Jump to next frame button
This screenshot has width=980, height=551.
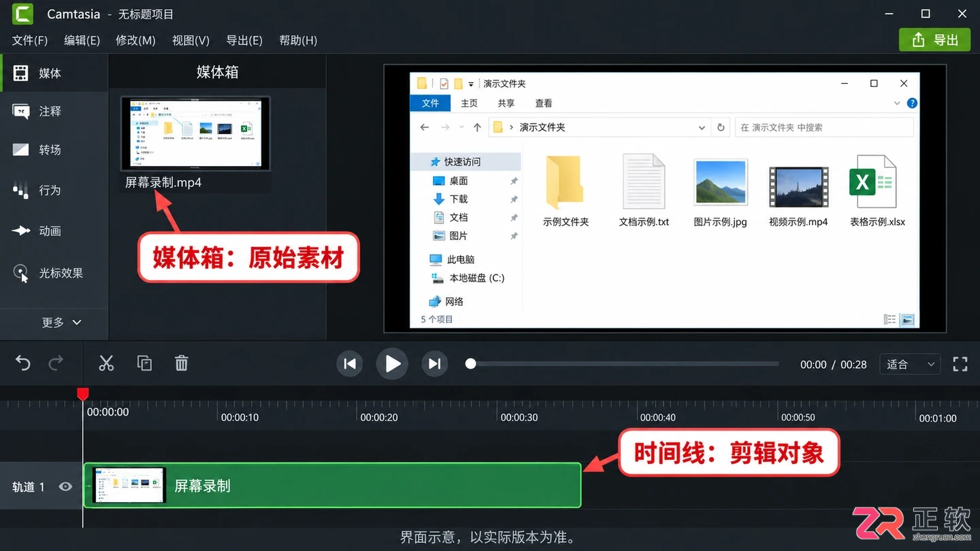(x=435, y=364)
